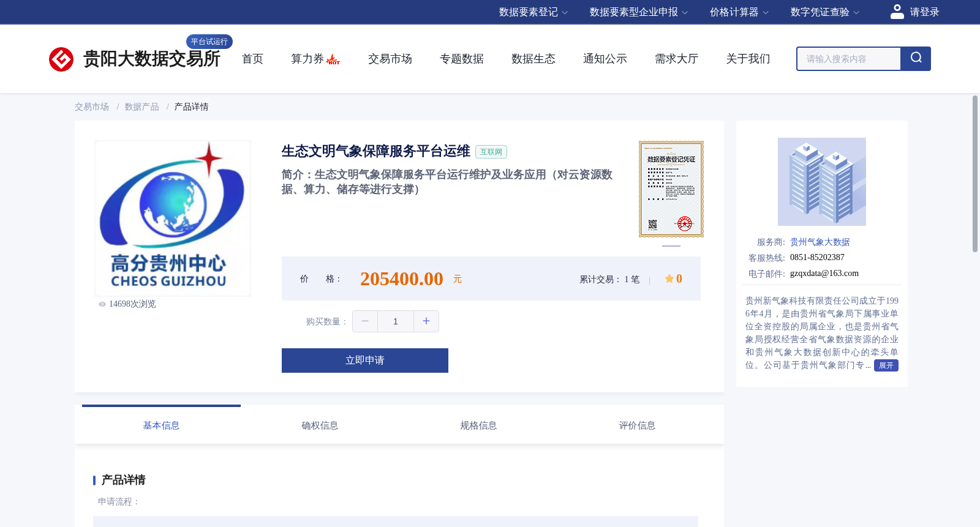Viewport: 980px width, 527px height.
Task: Click 请登录 login link
Action: click(x=924, y=12)
